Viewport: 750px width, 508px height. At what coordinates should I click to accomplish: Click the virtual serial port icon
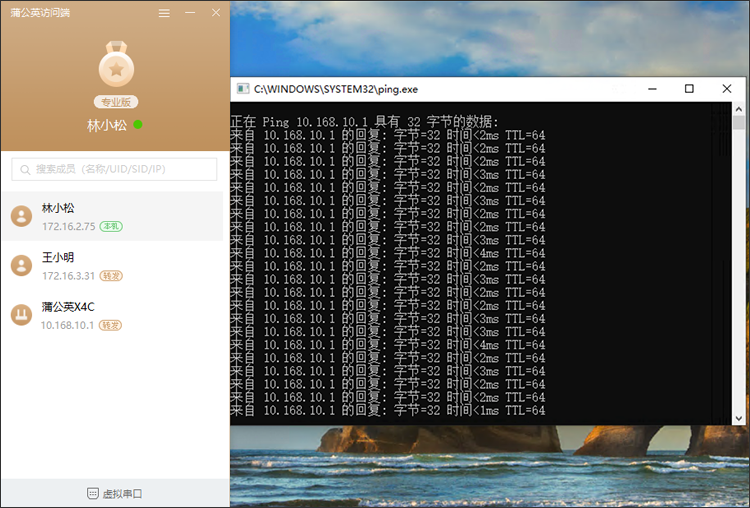point(93,493)
